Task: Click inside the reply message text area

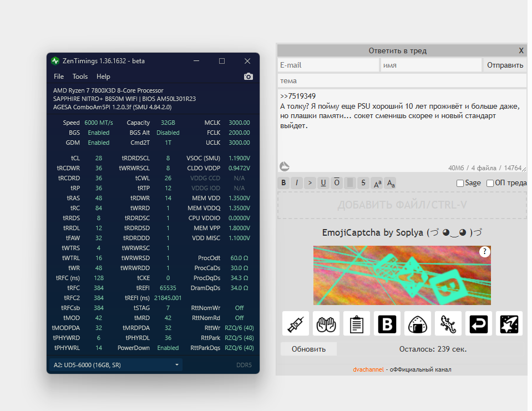Action: click(402, 130)
